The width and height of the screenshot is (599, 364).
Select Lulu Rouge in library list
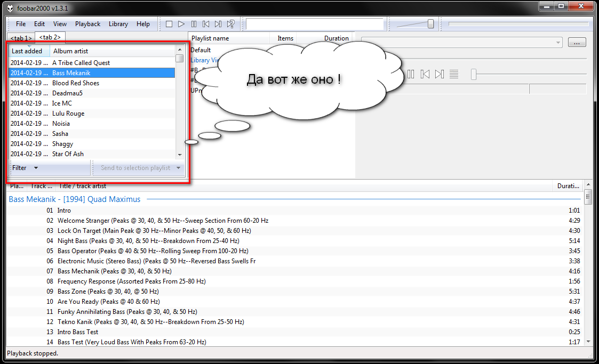pos(92,114)
